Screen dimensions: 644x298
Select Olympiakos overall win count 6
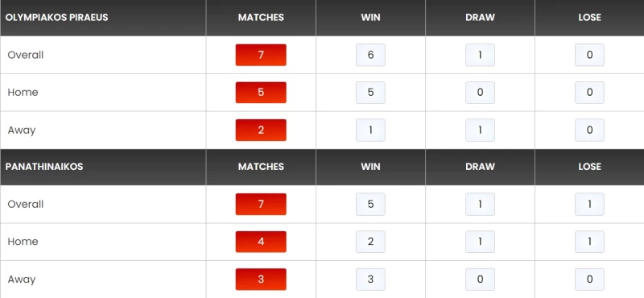coord(370,55)
